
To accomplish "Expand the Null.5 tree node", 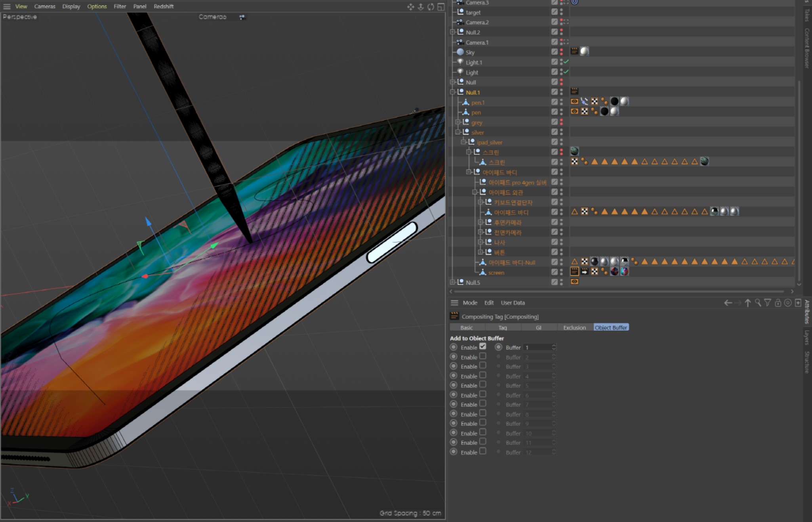I will click(x=452, y=282).
